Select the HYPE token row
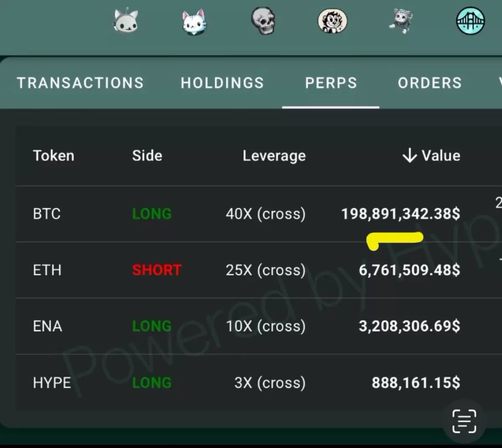Screen dimensions: 502x448 pos(259,382)
